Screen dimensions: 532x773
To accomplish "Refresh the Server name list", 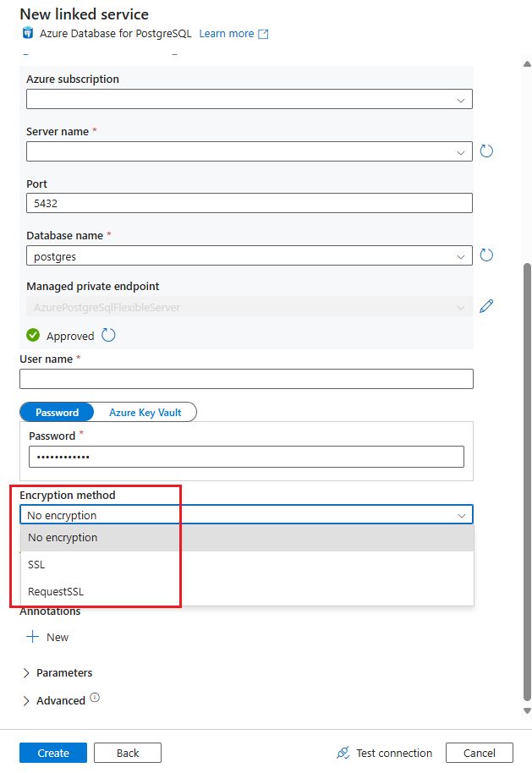I will coord(486,151).
